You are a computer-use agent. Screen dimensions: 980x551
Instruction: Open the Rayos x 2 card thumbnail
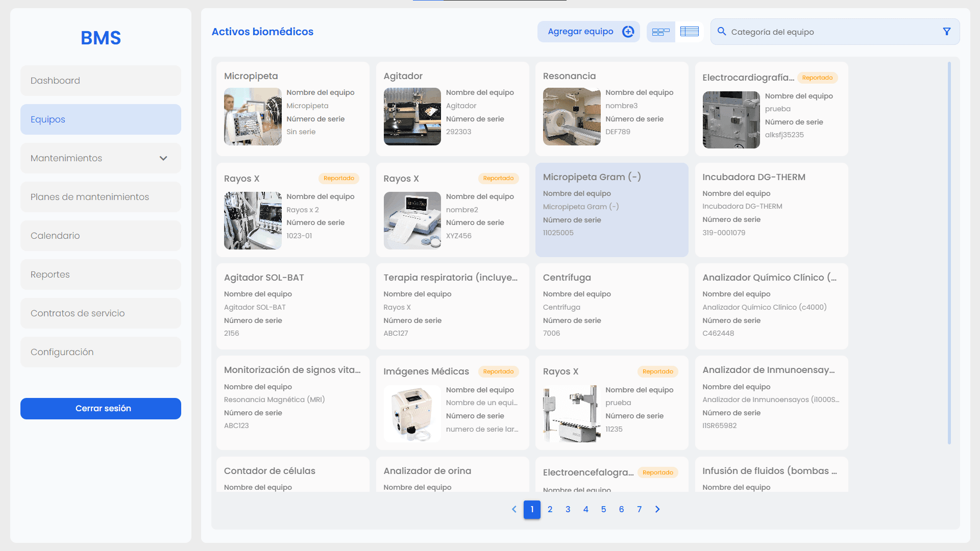[x=253, y=220]
